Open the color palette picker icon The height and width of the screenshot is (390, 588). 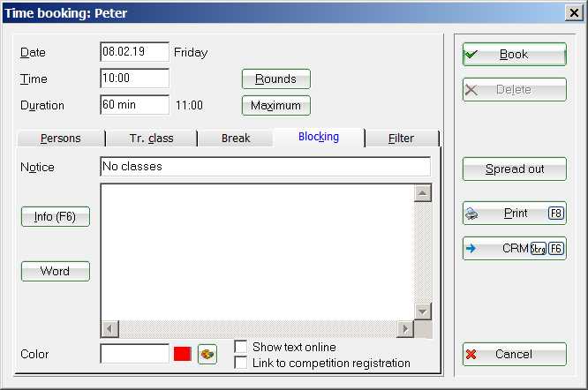207,354
